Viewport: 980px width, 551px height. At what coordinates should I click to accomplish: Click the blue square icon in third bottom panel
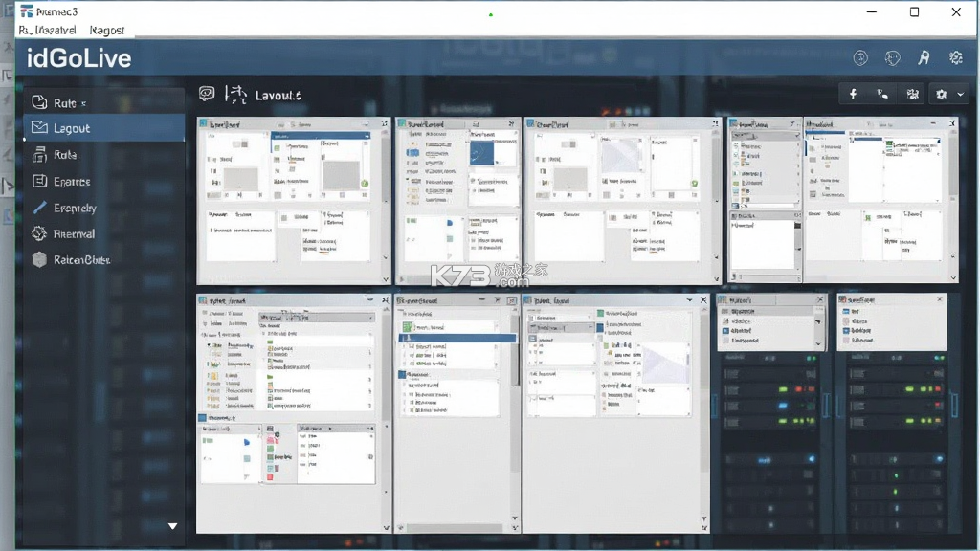tap(601, 327)
